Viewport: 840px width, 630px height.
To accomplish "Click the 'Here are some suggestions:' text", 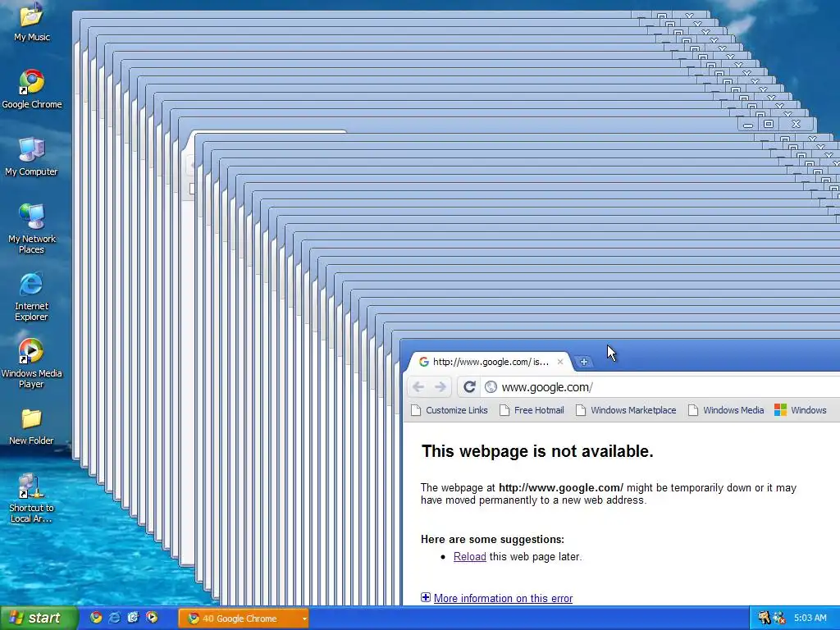I will point(492,540).
